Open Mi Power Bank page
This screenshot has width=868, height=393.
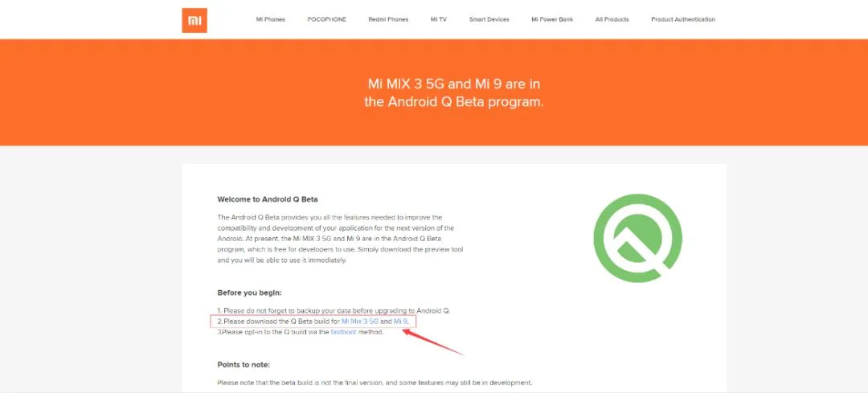(x=552, y=19)
